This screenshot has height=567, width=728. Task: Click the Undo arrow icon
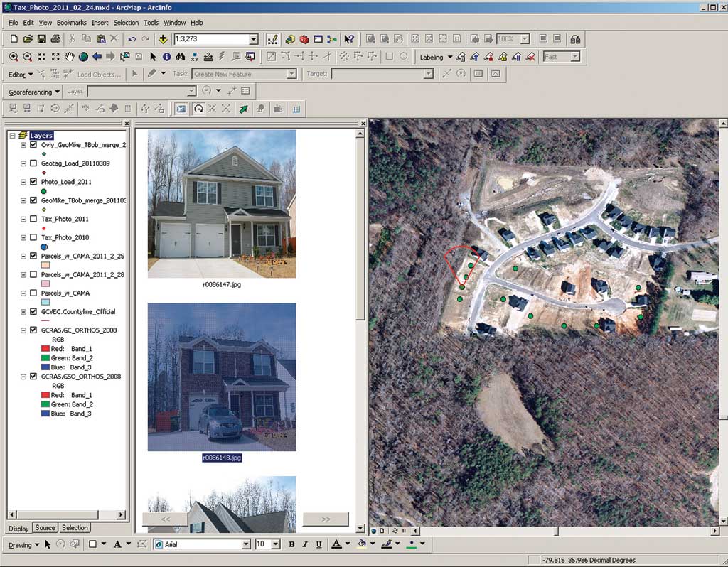(132, 39)
